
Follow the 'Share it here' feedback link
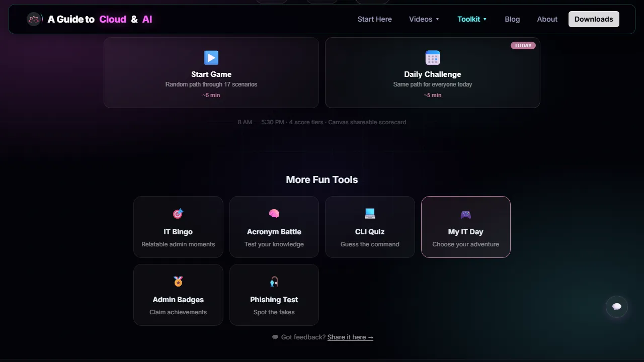[x=350, y=337]
